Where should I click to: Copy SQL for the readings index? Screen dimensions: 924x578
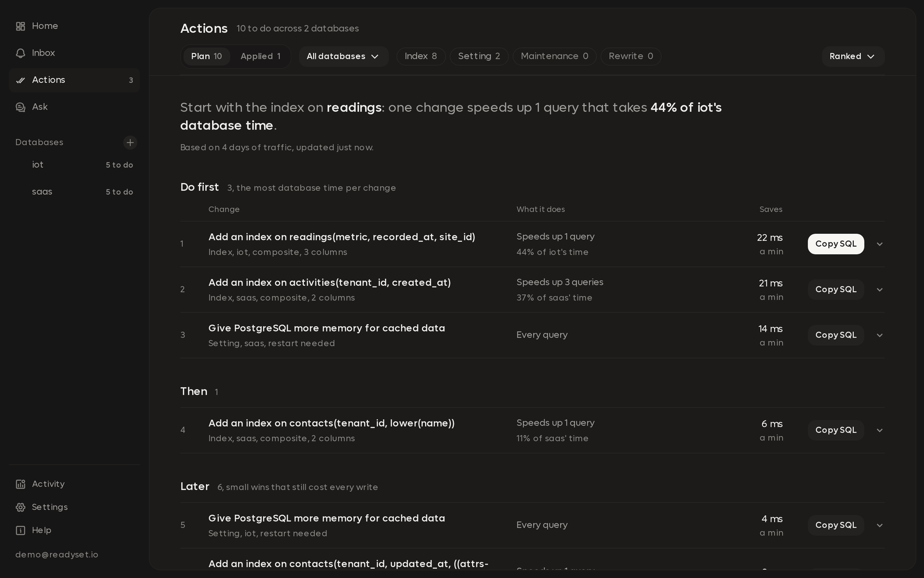coord(836,244)
